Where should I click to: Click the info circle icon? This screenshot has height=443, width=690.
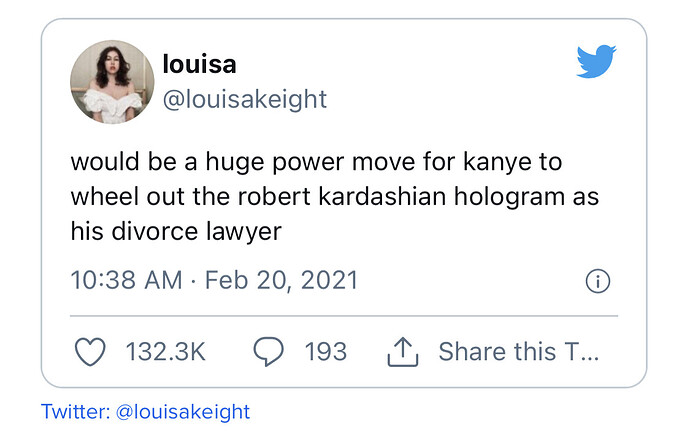597,281
